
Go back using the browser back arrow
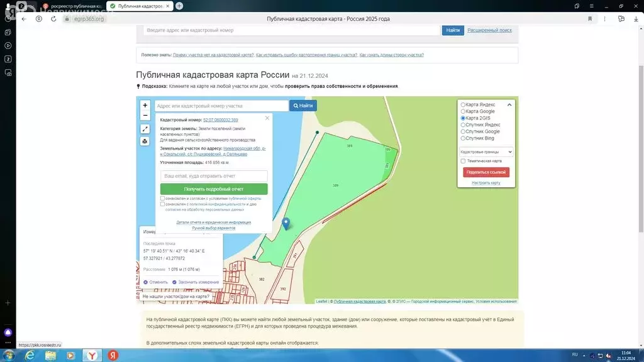point(24,19)
